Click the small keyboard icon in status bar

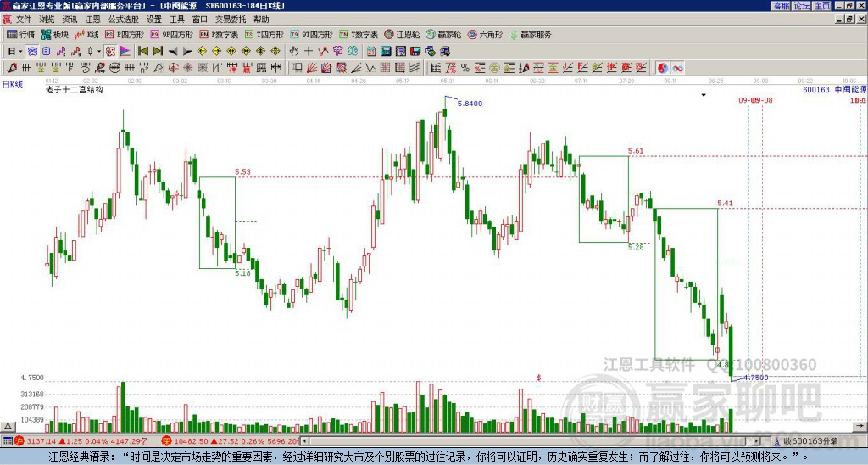[x=7, y=441]
